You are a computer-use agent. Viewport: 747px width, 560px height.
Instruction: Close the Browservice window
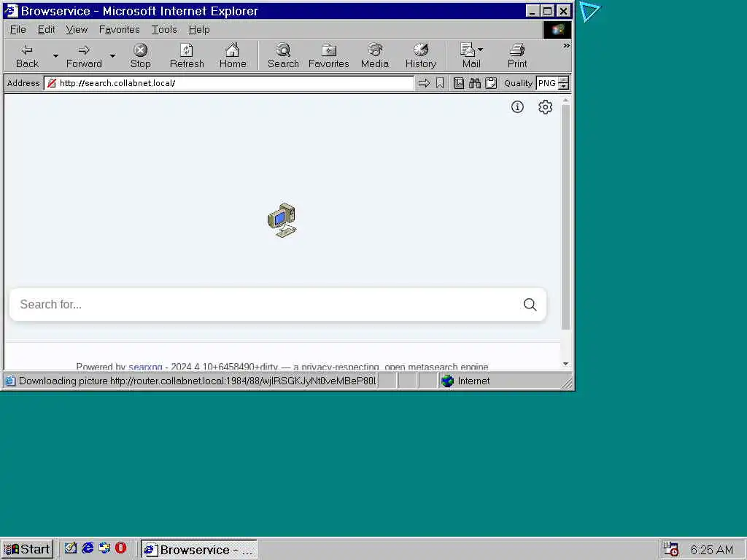[x=564, y=11]
